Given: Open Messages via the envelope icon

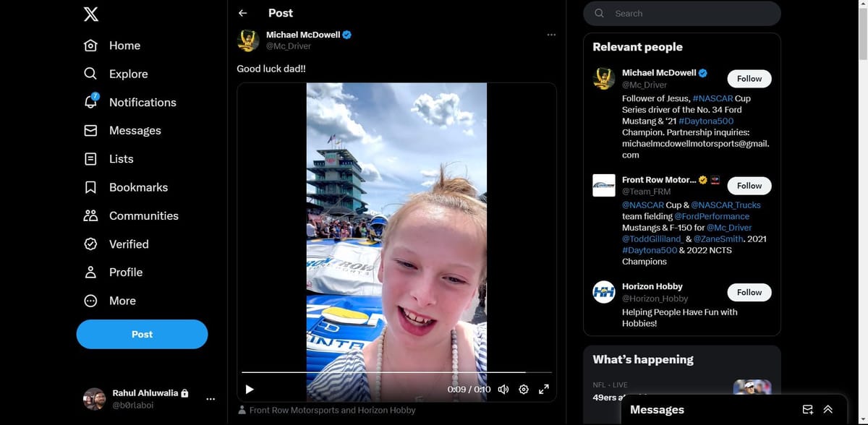Looking at the screenshot, I should [90, 130].
